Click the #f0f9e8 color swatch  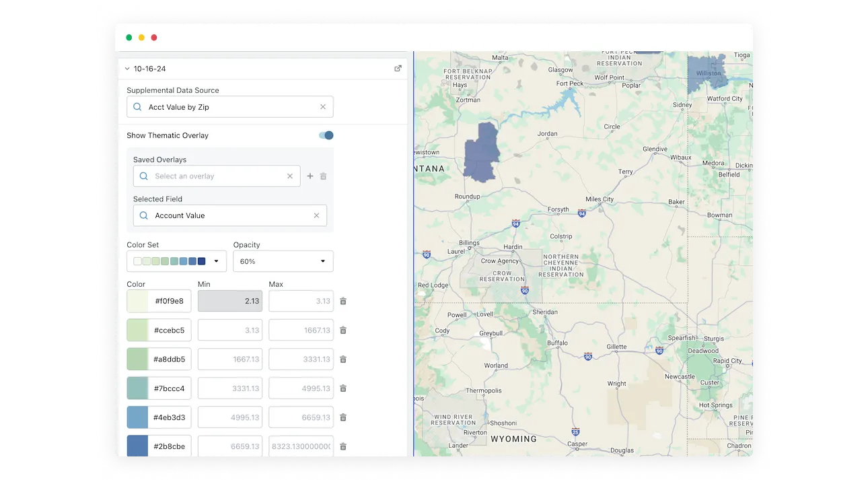point(138,301)
